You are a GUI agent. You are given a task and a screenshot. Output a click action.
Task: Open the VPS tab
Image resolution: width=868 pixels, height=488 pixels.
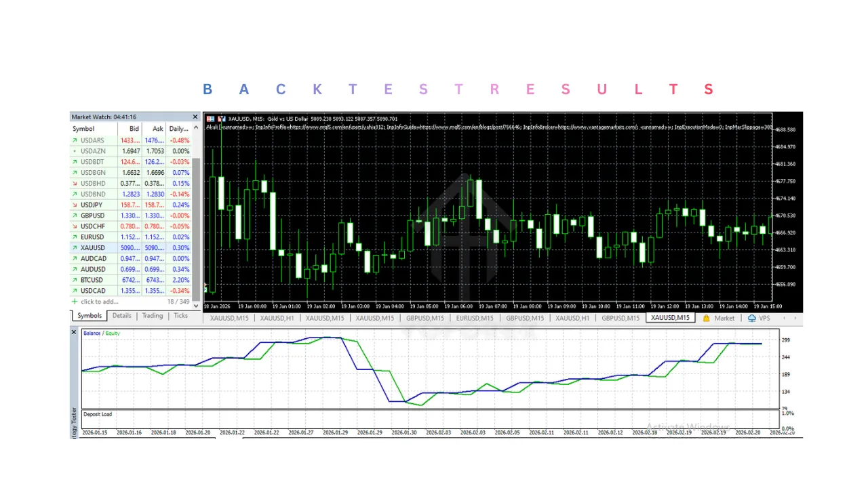point(765,318)
